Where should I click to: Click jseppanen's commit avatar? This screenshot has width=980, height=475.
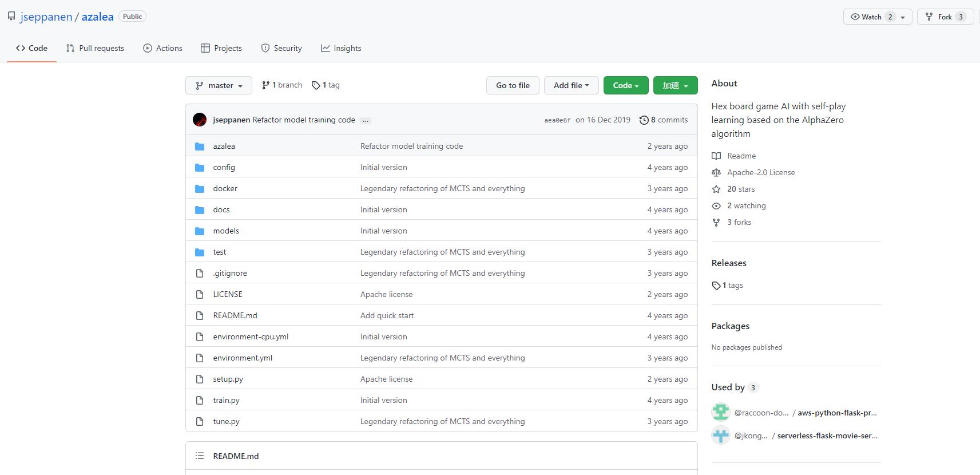tap(200, 120)
